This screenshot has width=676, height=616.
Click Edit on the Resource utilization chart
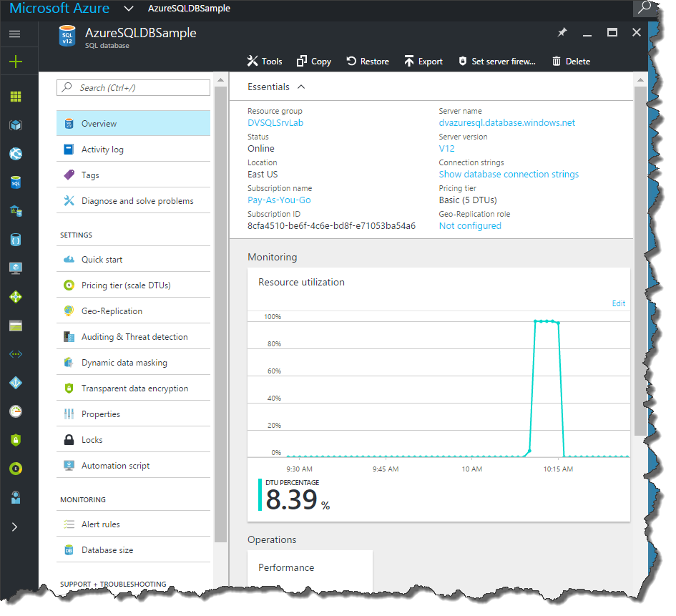[x=619, y=303]
